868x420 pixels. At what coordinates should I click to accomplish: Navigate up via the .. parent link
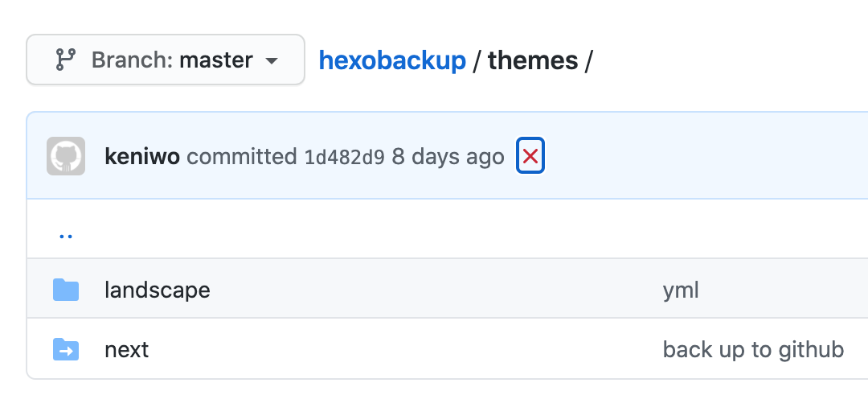(x=66, y=233)
